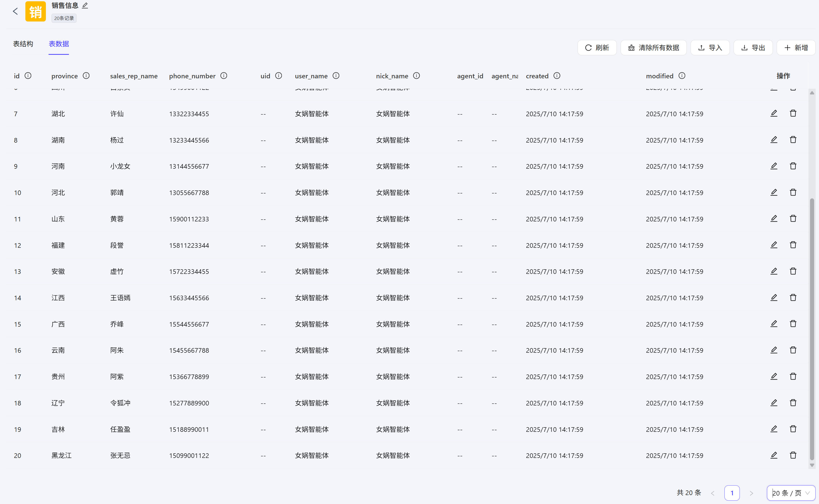Click the page number 1 button
Image resolution: width=819 pixels, height=504 pixels.
(x=732, y=493)
